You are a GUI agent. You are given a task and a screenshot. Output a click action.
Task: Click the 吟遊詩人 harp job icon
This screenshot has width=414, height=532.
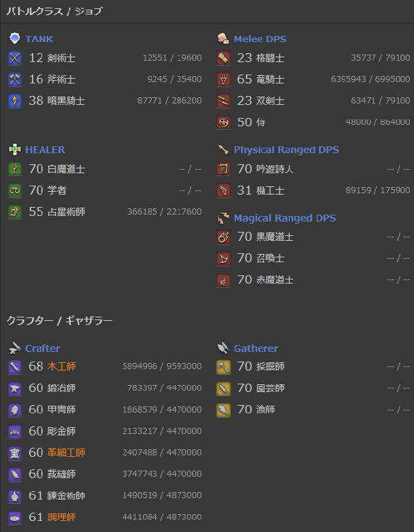point(224,169)
